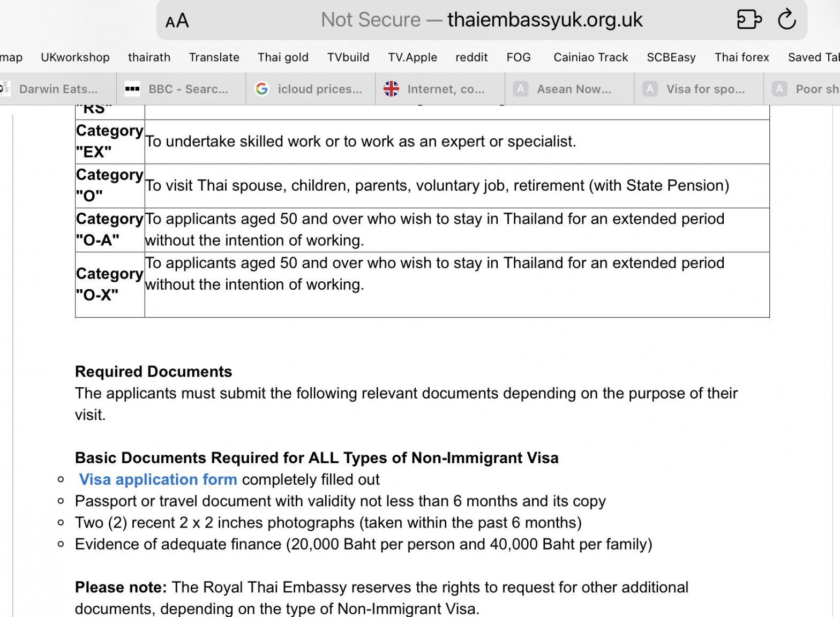Select the Category "O-X" table cell

pos(110,284)
